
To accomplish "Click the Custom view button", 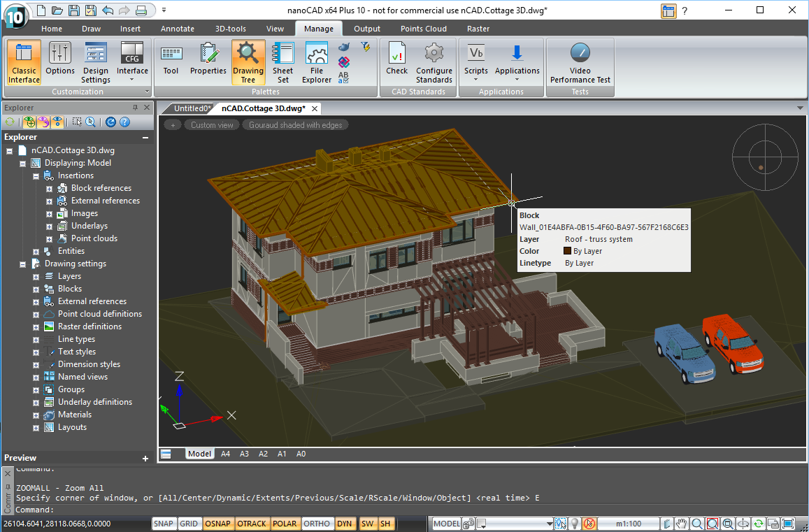I will 212,125.
